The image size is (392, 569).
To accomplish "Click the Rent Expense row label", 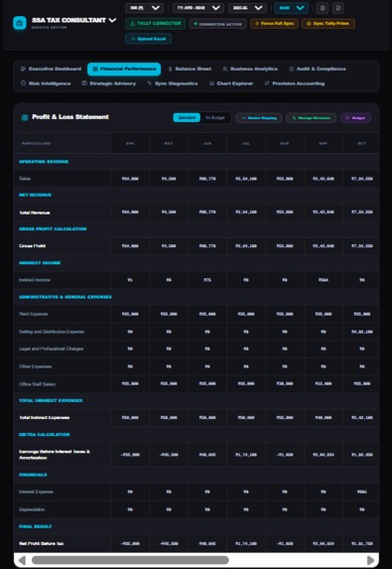I will coord(34,314).
